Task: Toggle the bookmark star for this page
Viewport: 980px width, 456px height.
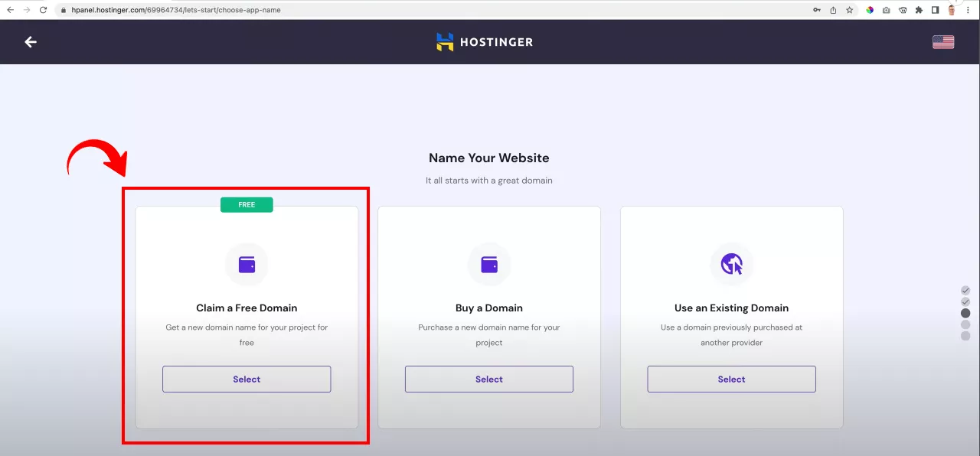Action: (x=849, y=10)
